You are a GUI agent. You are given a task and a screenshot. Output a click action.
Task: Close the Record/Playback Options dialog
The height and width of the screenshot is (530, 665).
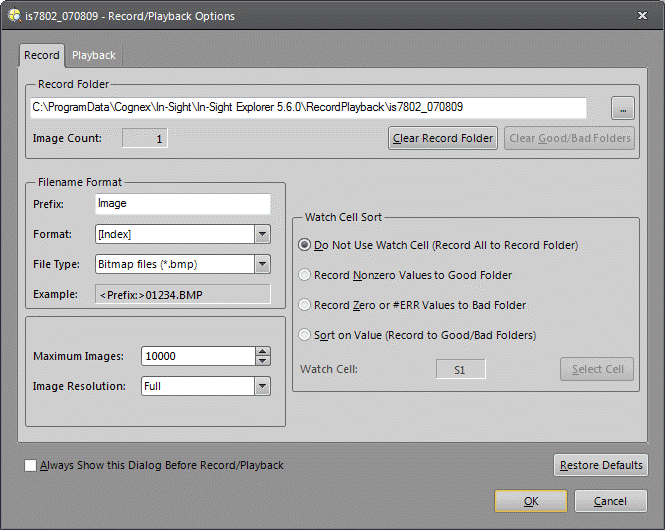tap(642, 16)
